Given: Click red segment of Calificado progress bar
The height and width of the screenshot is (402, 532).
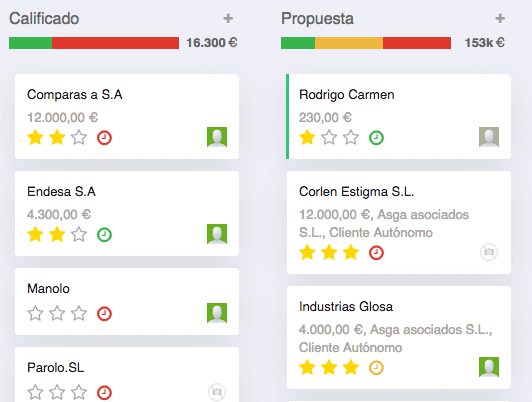Looking at the screenshot, I should pos(115,43).
